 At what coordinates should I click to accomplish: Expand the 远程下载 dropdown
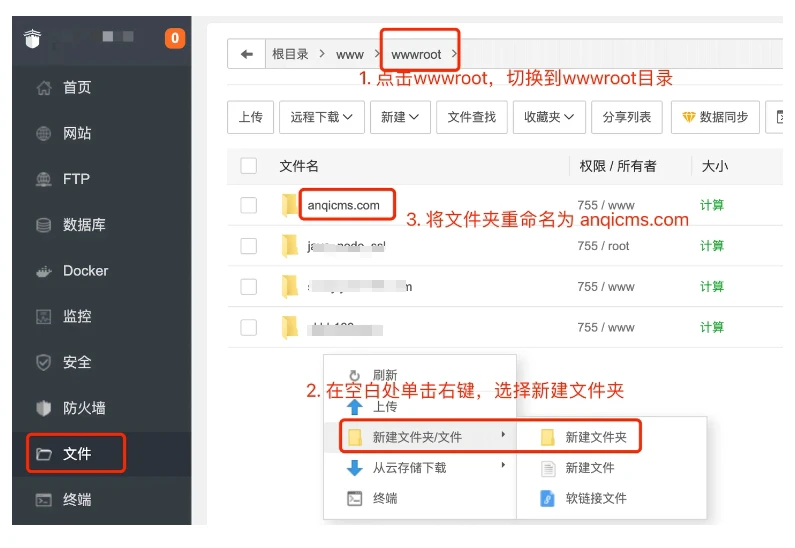pos(321,117)
